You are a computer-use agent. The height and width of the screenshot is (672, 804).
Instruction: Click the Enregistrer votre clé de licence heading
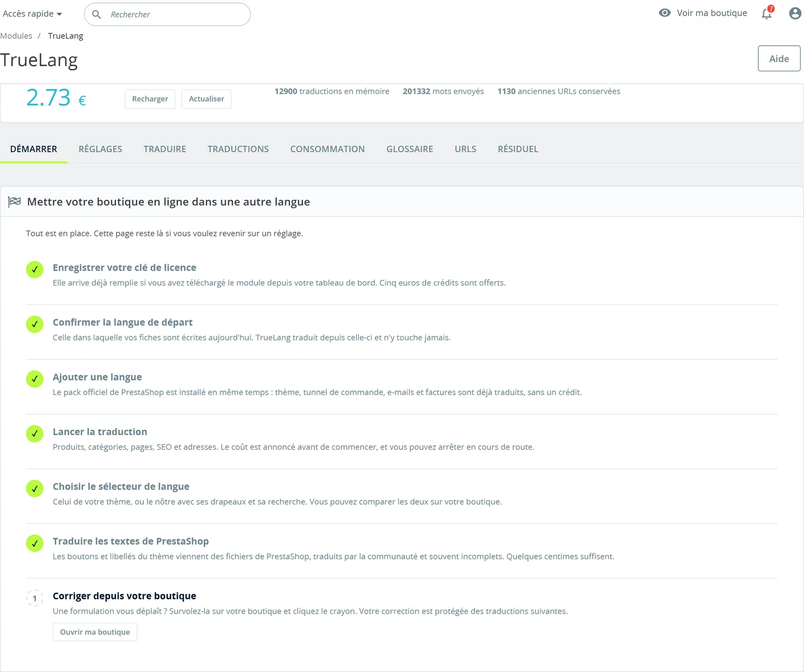[125, 268]
